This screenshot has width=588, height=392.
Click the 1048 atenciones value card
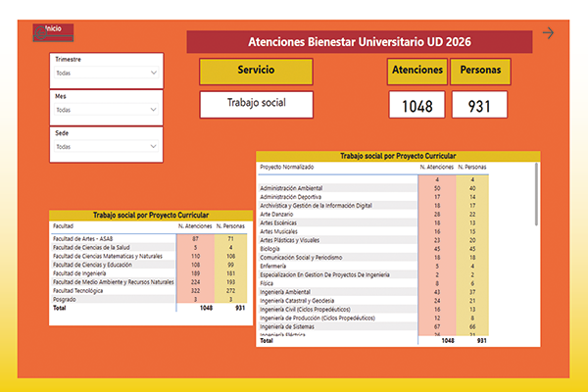417,105
